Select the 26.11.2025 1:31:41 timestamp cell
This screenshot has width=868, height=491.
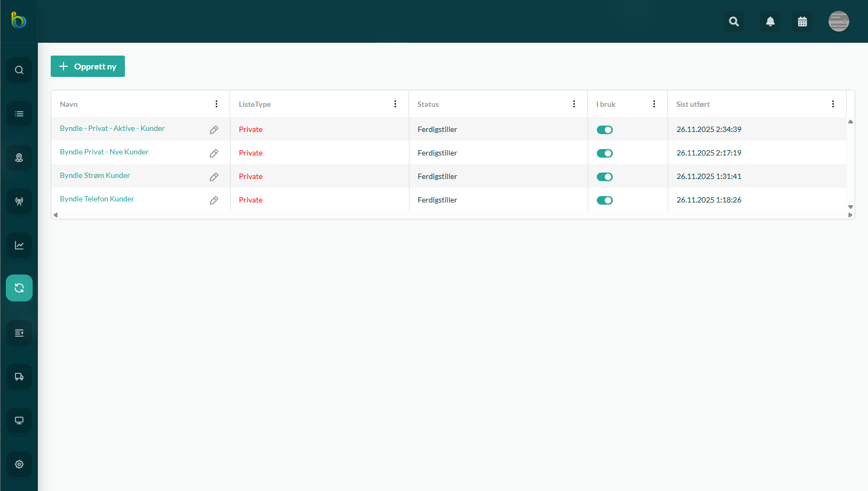(709, 176)
